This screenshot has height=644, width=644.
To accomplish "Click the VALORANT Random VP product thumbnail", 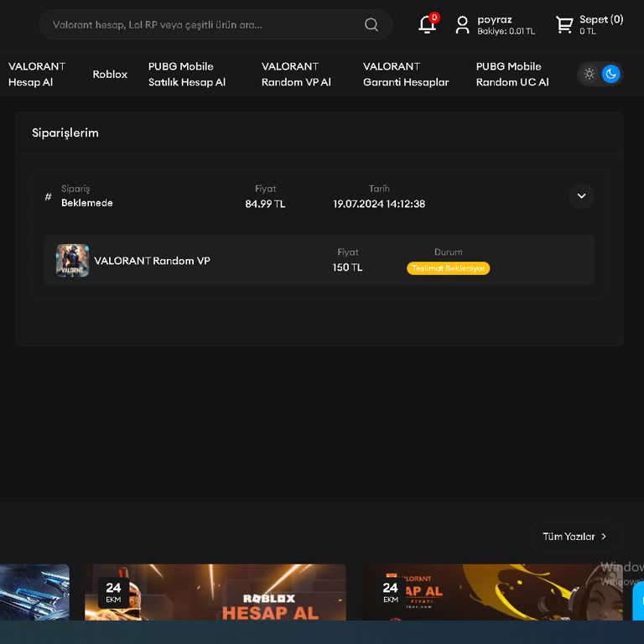I will point(72,261).
